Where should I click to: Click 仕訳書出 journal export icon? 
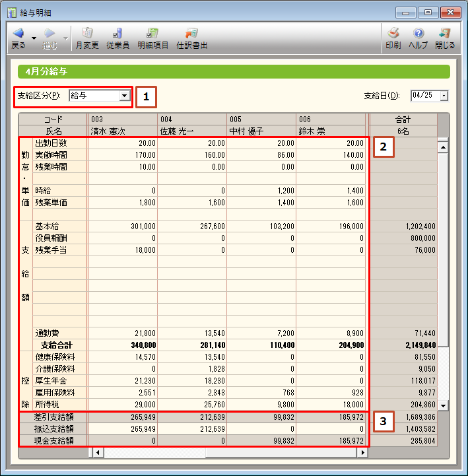192,34
